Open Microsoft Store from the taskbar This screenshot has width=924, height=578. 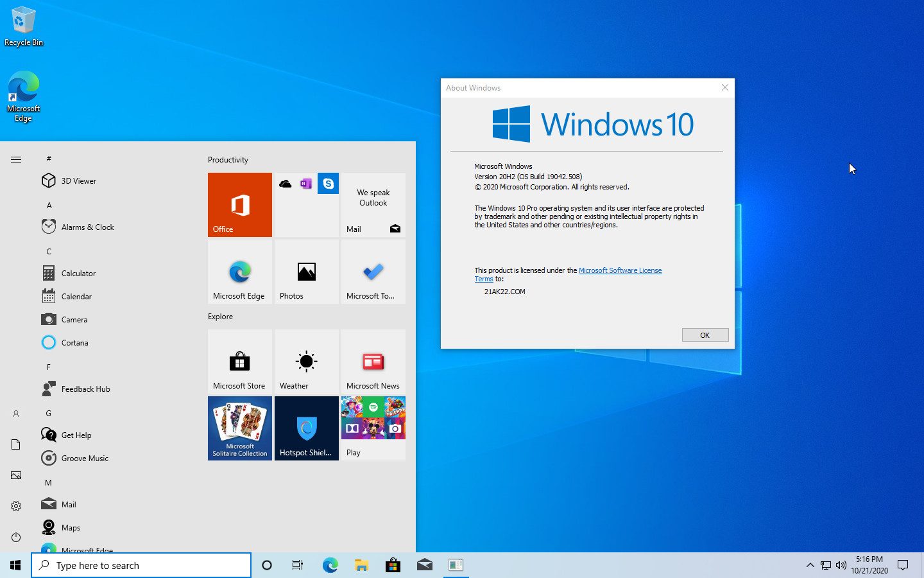pos(393,565)
